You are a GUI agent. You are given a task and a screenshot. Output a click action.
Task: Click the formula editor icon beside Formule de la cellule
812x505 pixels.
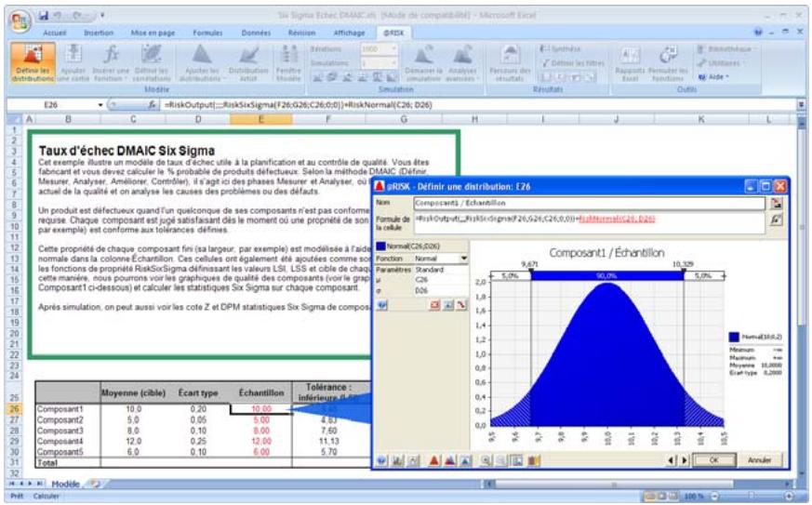tap(776, 219)
